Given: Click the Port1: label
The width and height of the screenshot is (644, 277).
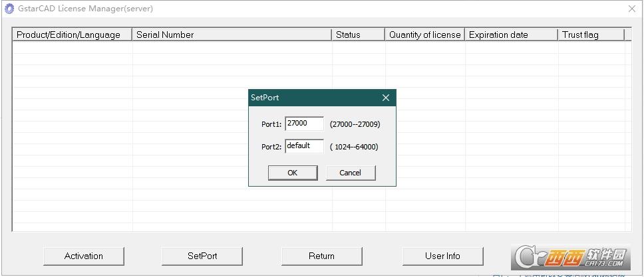Looking at the screenshot, I should click(271, 124).
